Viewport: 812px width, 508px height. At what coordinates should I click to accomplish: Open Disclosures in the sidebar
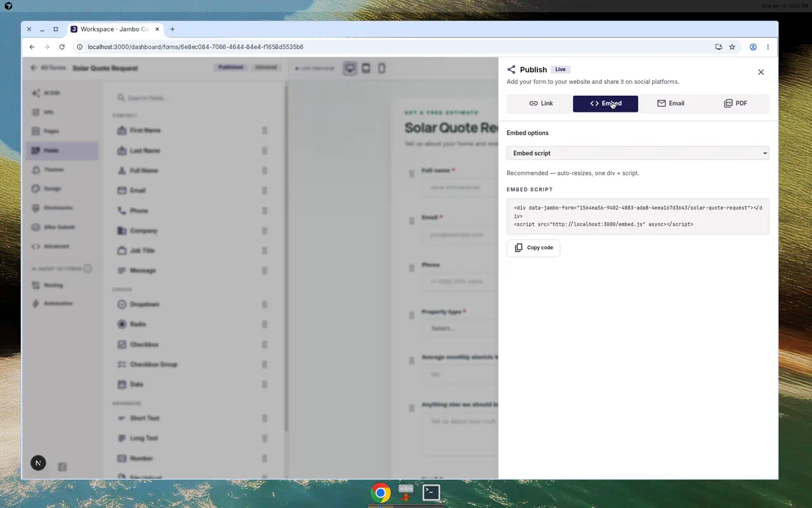point(62,208)
